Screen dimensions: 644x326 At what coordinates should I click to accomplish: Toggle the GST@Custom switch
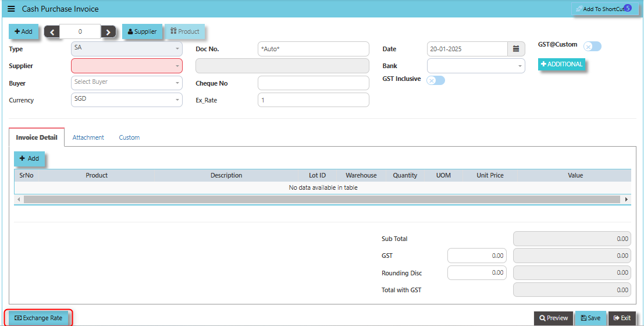click(x=592, y=47)
